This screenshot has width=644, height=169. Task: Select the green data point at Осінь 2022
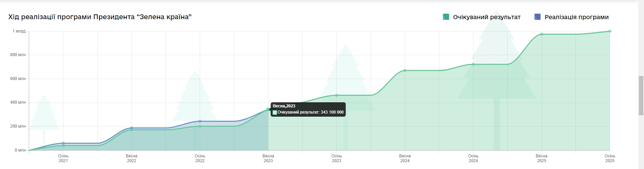coord(200,126)
